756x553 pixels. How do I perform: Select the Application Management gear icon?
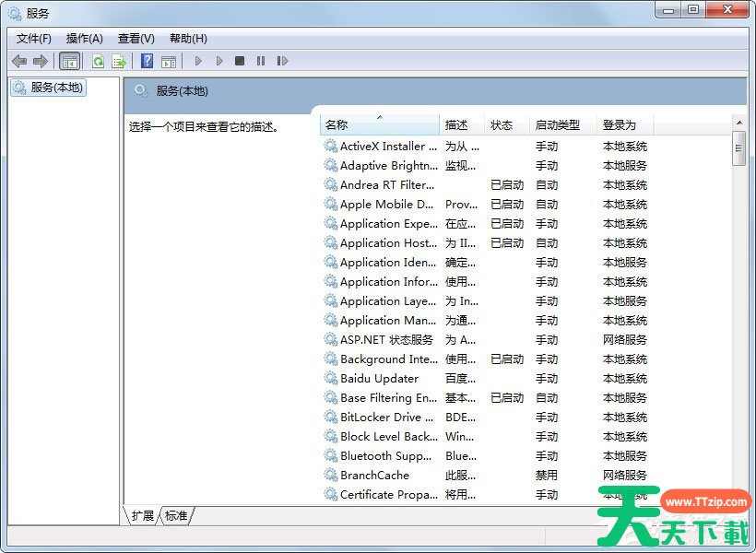pyautogui.click(x=331, y=320)
